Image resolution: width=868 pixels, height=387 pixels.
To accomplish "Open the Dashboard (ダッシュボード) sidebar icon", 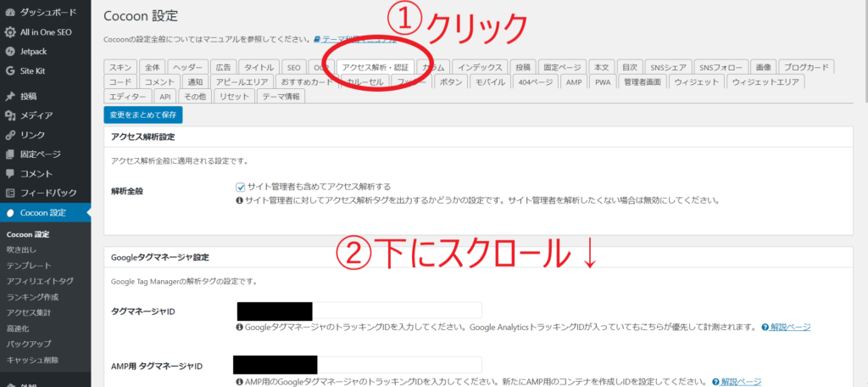I will 10,13.
